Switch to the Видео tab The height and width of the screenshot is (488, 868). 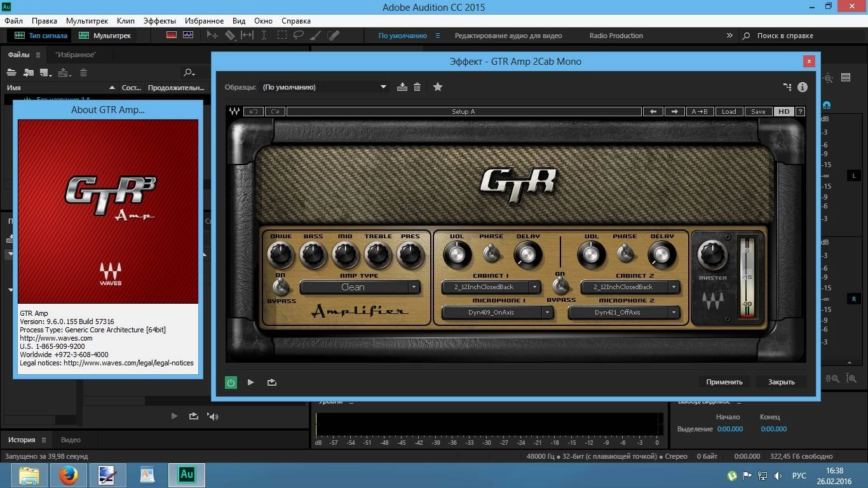point(71,440)
